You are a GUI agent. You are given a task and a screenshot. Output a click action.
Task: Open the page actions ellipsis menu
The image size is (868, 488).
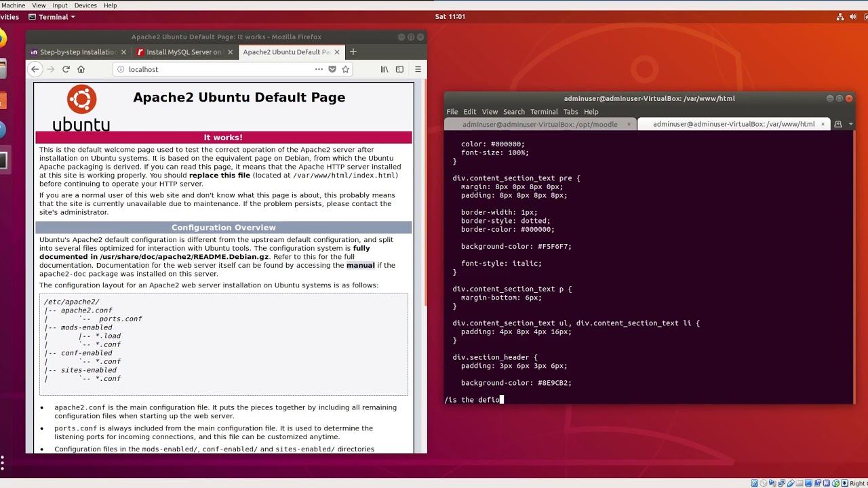click(x=319, y=69)
